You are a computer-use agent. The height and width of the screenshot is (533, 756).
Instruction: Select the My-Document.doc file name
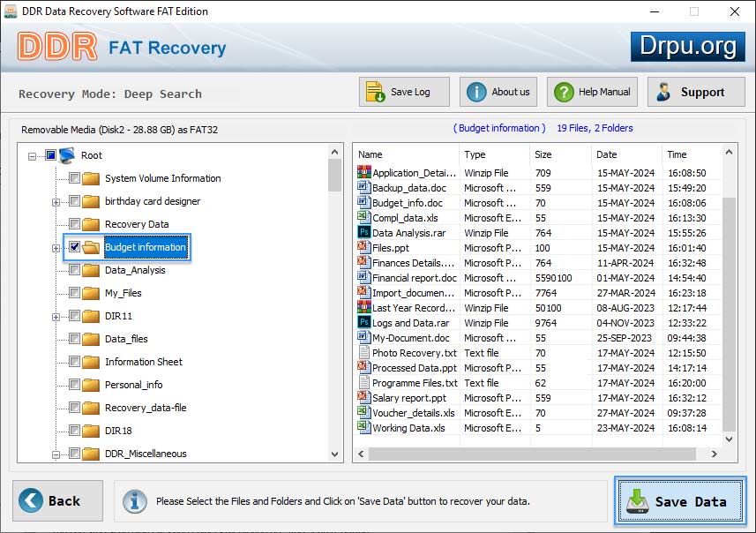tap(411, 338)
